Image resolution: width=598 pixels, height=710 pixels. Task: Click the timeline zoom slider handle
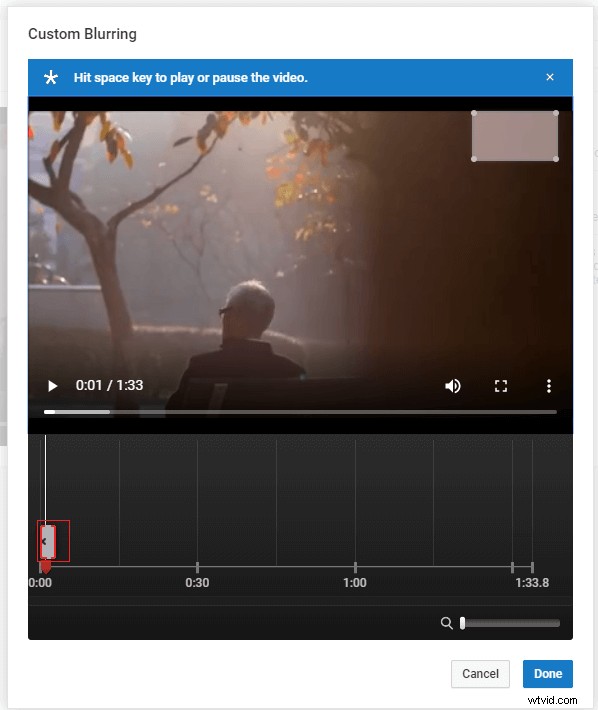[x=462, y=623]
